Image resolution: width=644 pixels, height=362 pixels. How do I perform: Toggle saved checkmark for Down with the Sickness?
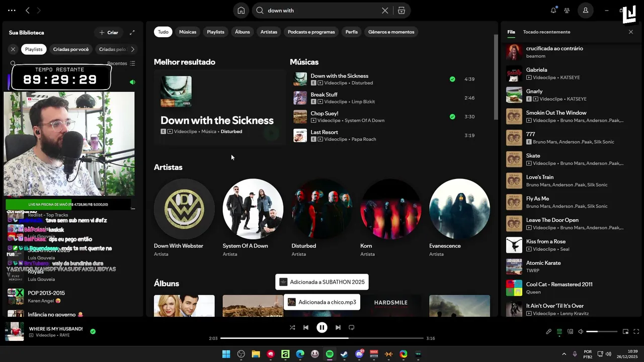(x=452, y=79)
